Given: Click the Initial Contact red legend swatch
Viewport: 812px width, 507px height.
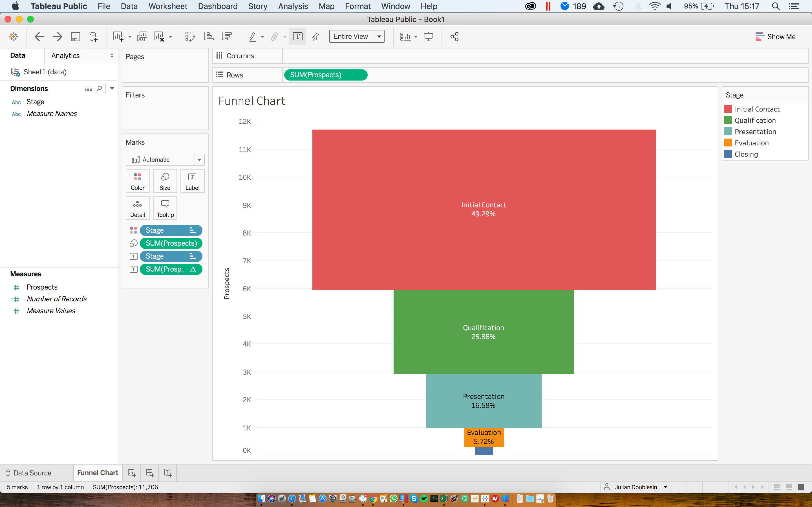Looking at the screenshot, I should click(728, 109).
